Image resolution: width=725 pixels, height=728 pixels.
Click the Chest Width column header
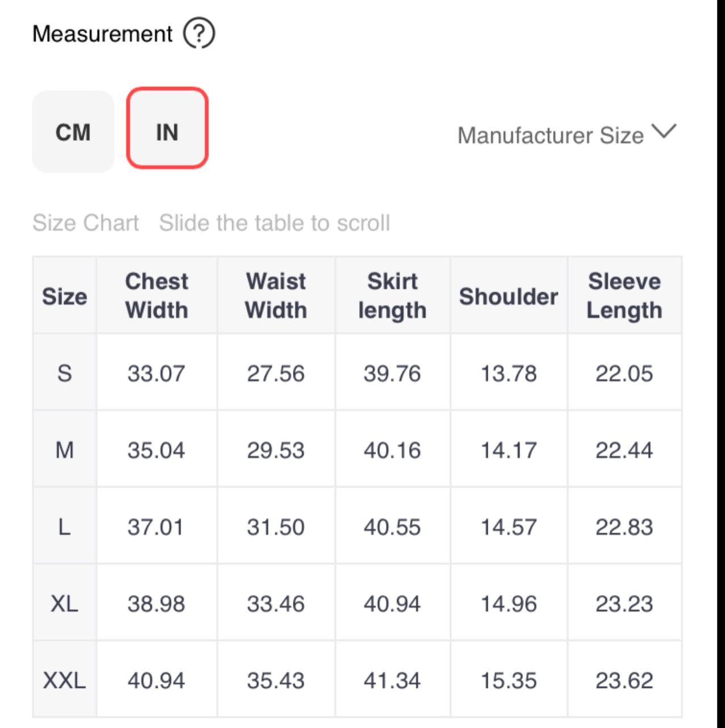pyautogui.click(x=157, y=295)
